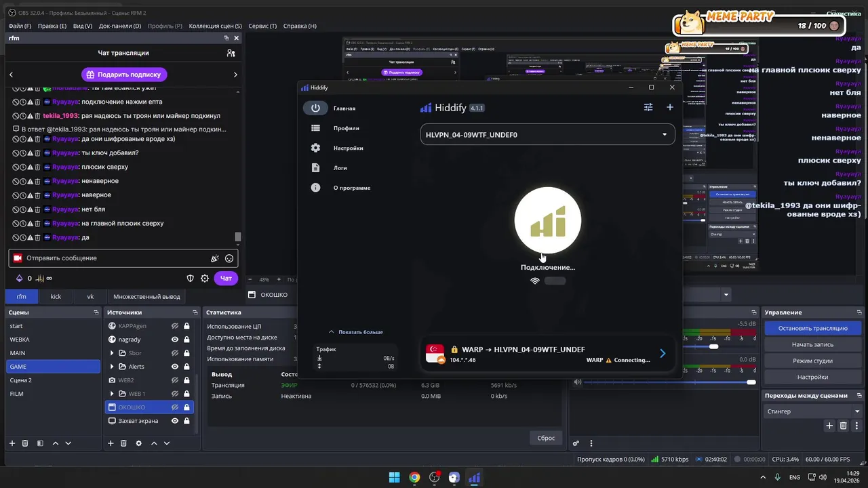The width and height of the screenshot is (868, 488).
Task: Click purple Чат send button
Action: pyautogui.click(x=226, y=278)
